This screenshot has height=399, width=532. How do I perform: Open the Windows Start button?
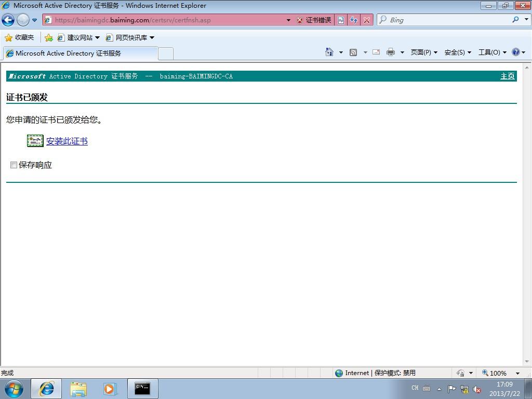(14, 389)
